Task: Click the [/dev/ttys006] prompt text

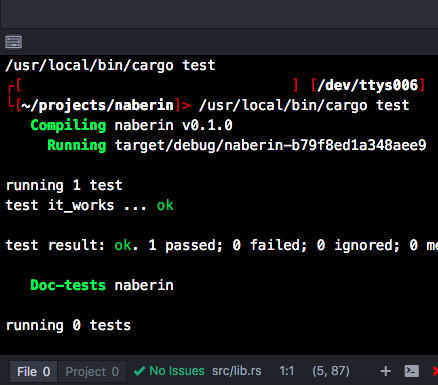Action: point(368,85)
